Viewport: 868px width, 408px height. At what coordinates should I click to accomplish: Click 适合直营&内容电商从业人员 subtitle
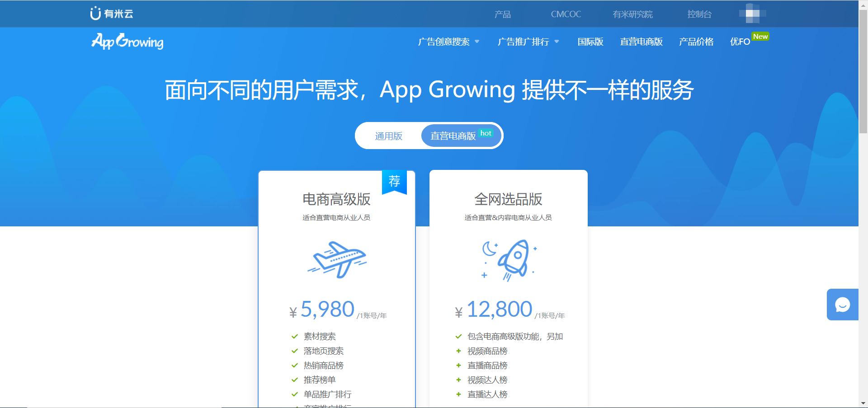508,218
